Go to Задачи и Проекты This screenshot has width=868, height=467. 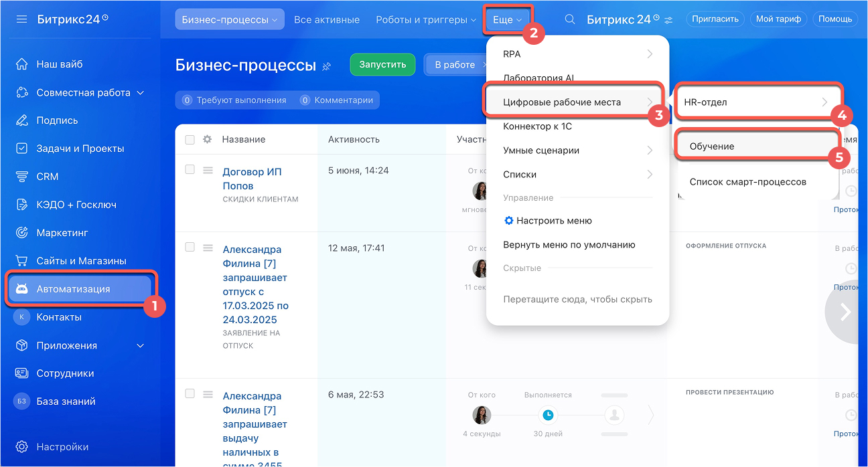(x=80, y=149)
